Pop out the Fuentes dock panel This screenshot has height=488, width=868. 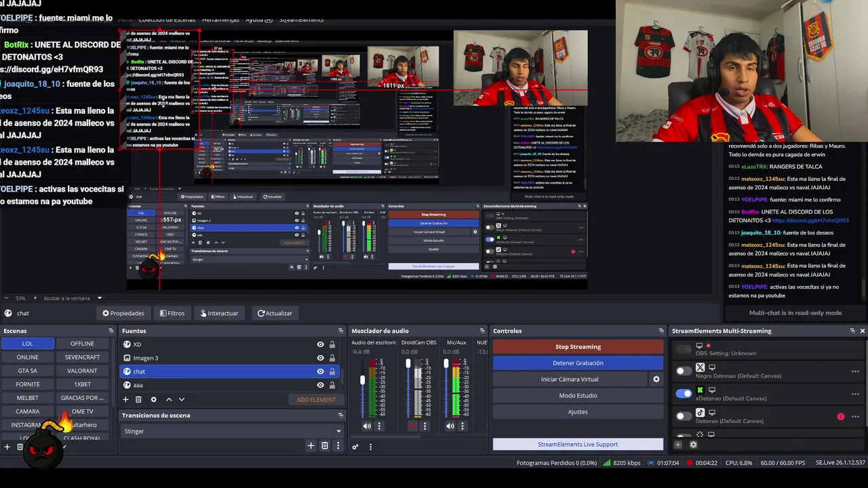(341, 331)
